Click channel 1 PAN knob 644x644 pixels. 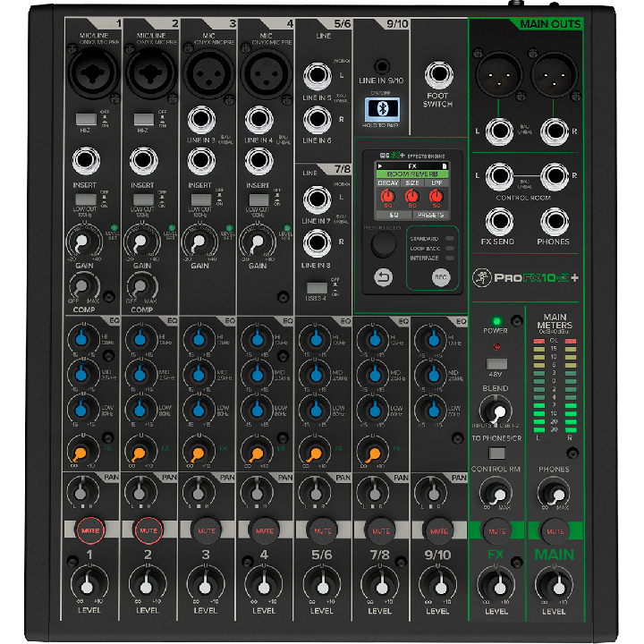click(x=81, y=492)
